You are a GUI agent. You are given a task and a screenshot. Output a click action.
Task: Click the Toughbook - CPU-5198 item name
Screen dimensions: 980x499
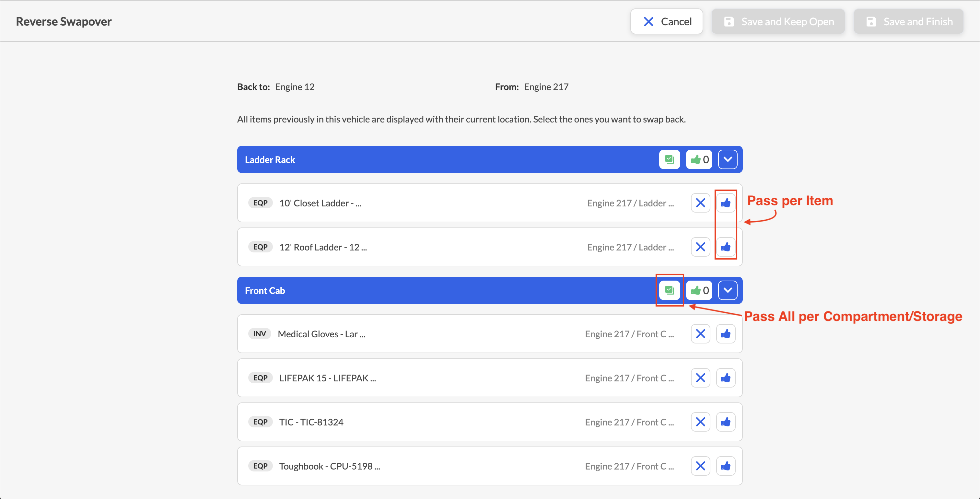pyautogui.click(x=330, y=466)
